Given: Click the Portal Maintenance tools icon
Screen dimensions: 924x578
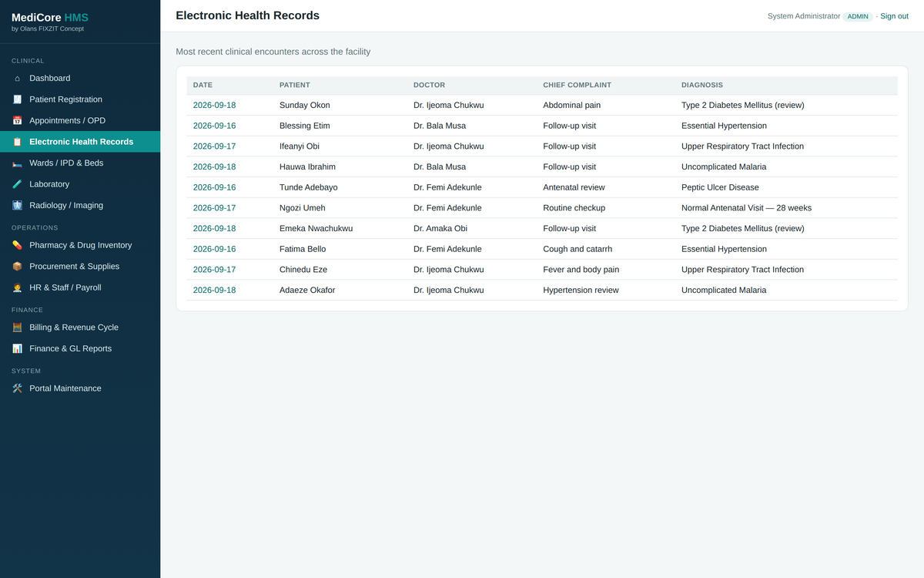Looking at the screenshot, I should [17, 388].
